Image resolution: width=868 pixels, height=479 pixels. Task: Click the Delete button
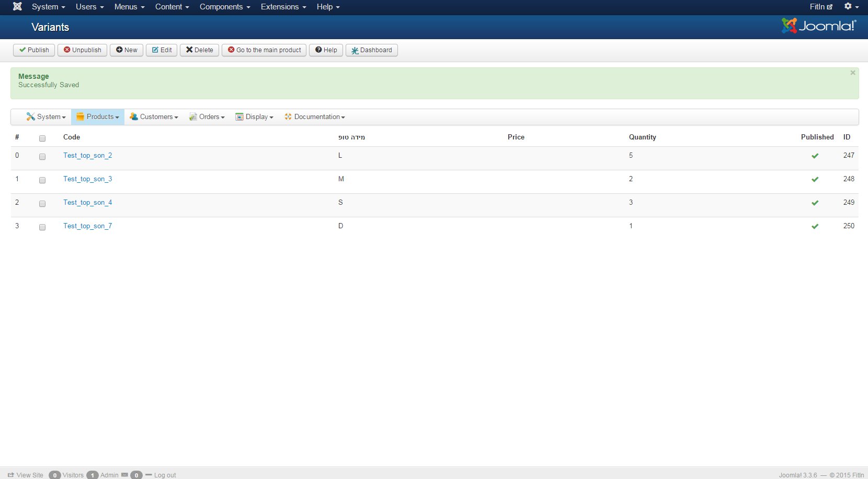click(x=199, y=50)
